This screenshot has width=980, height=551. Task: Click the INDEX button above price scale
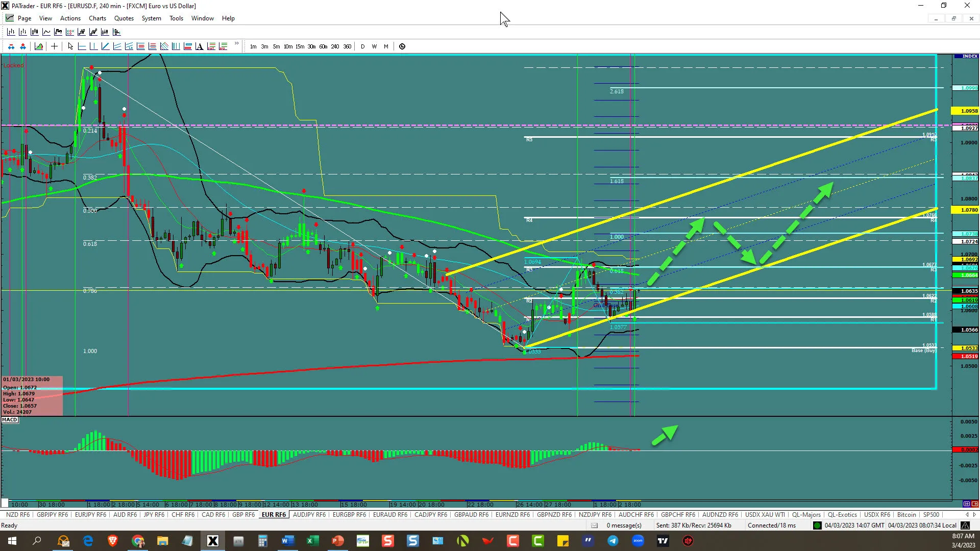pos(966,56)
